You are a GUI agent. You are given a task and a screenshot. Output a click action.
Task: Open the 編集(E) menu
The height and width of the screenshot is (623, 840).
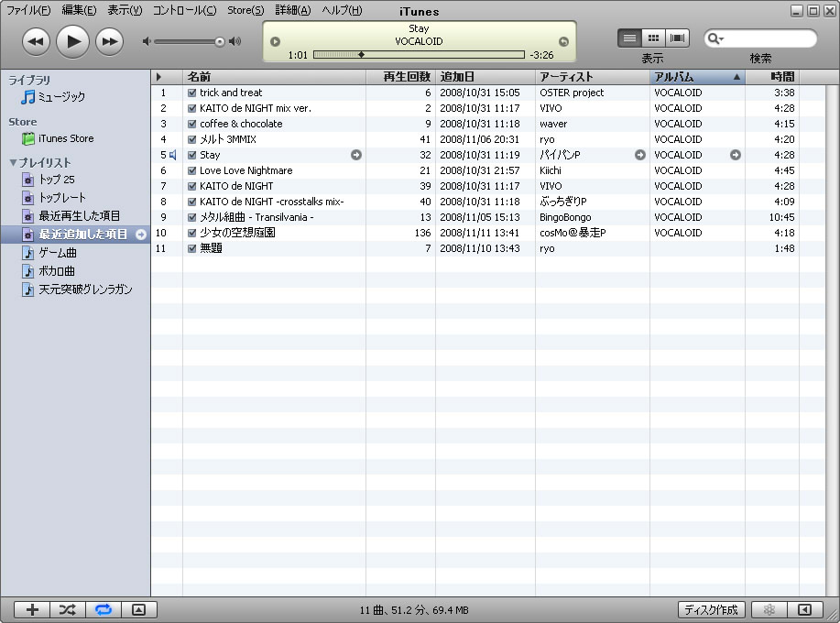tap(79, 10)
